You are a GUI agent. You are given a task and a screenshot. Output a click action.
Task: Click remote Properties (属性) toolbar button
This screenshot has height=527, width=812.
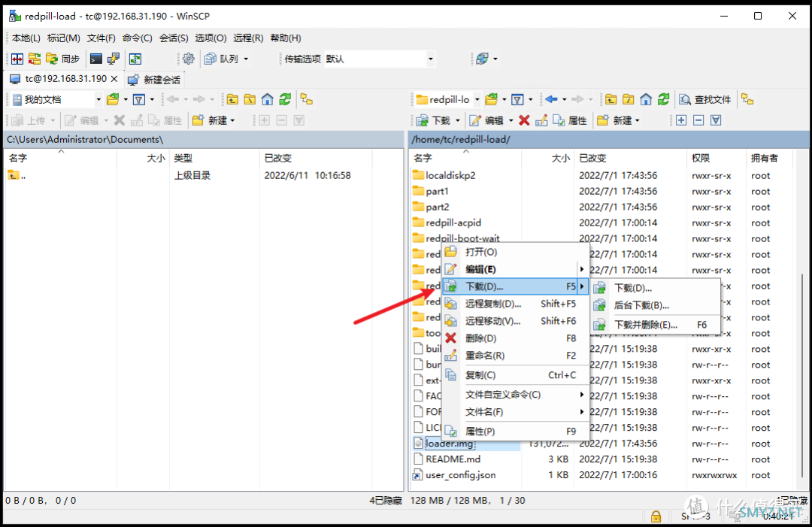570,120
